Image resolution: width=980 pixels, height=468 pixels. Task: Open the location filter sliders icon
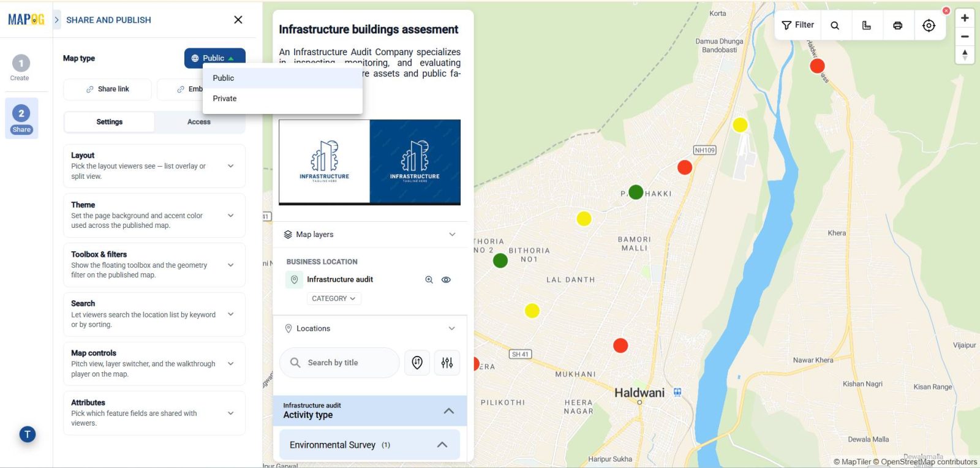pos(447,363)
